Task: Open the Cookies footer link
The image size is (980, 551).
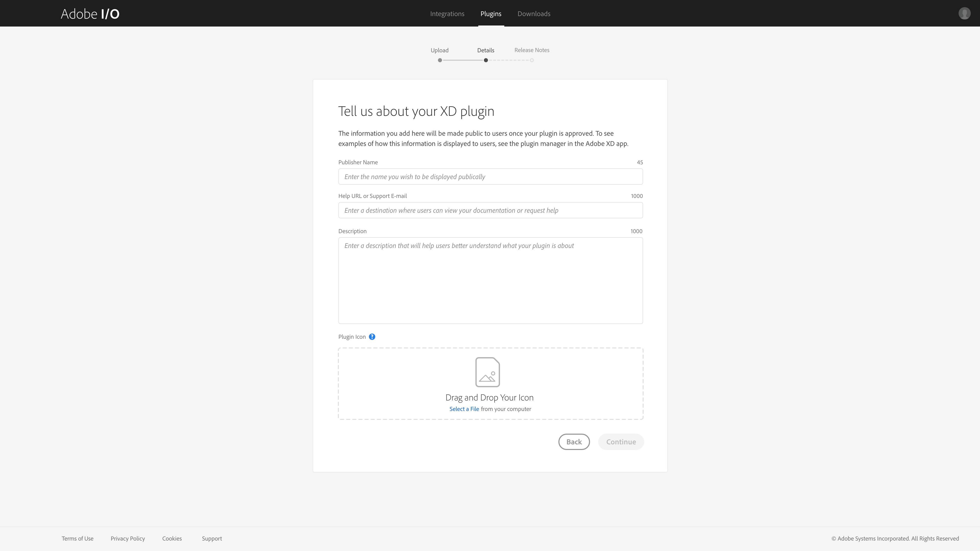Action: pos(172,539)
